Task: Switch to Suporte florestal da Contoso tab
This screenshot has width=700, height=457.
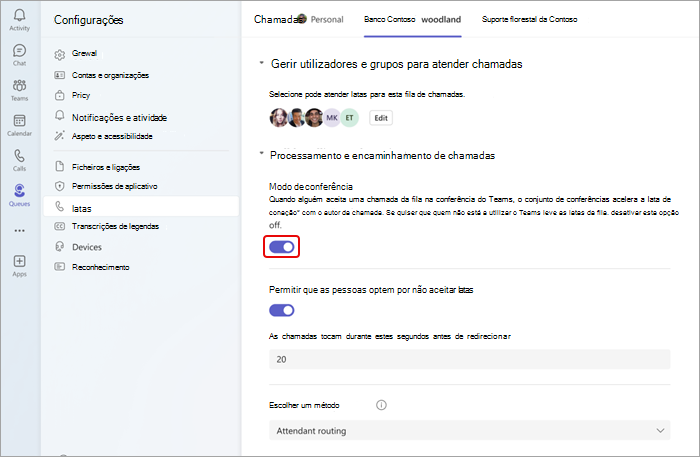Action: (529, 20)
